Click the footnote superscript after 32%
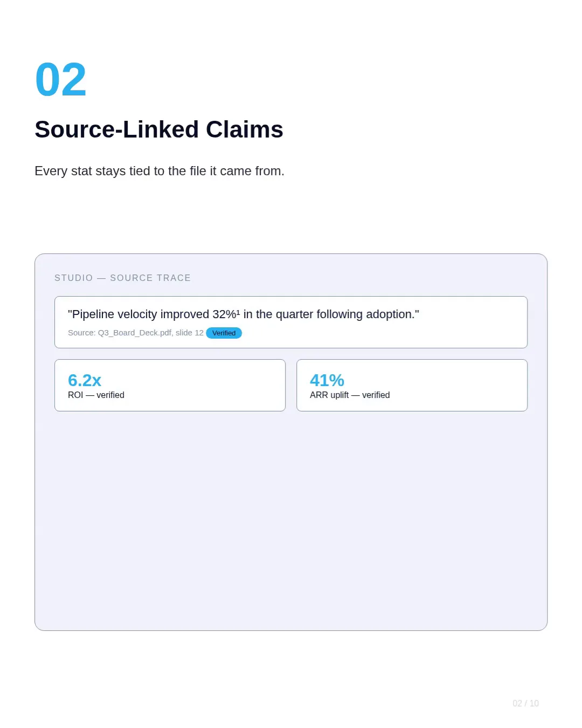This screenshot has width=582, height=728. pos(238,312)
